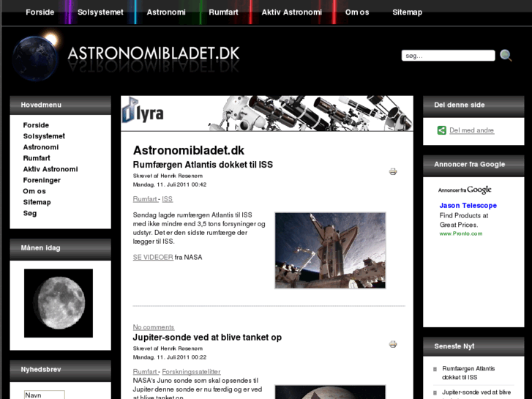Open the Rumfærgen Atlantis dokket til ISS headline
The height and width of the screenshot is (399, 532).
click(x=203, y=165)
